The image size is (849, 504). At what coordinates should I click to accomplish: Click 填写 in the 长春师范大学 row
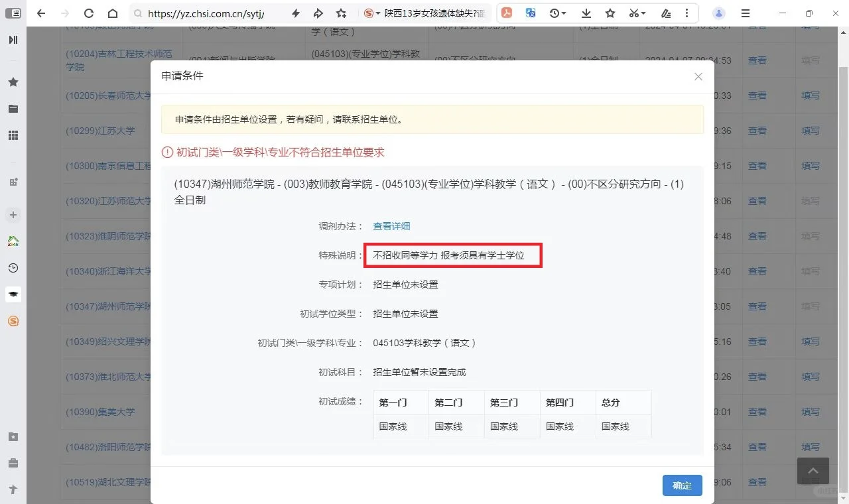click(x=811, y=95)
